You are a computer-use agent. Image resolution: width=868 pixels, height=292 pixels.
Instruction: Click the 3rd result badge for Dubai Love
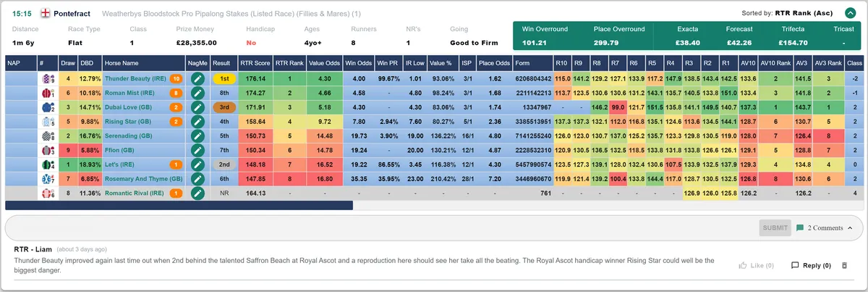(224, 107)
